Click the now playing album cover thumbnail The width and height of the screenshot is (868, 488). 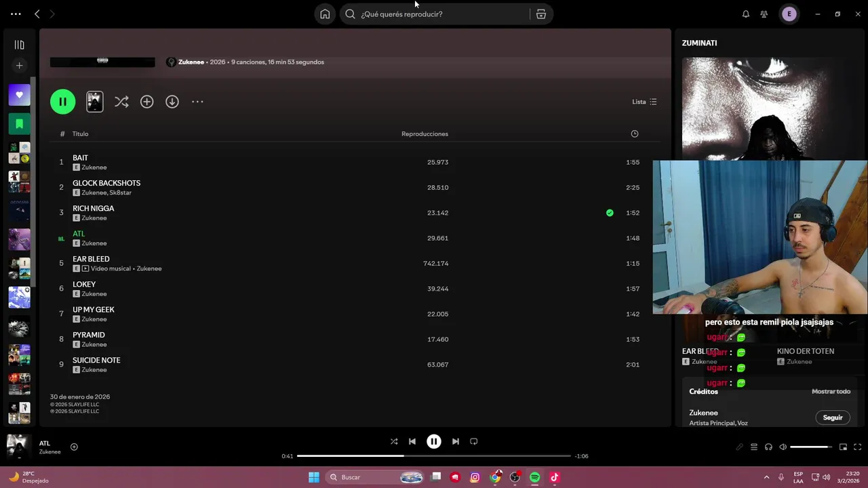[x=19, y=447]
